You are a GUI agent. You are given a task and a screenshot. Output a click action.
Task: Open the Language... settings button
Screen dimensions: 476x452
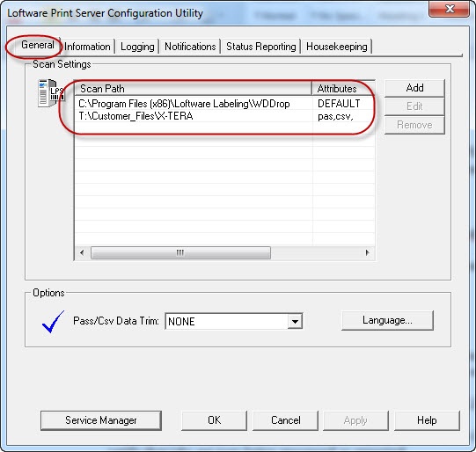coord(387,320)
